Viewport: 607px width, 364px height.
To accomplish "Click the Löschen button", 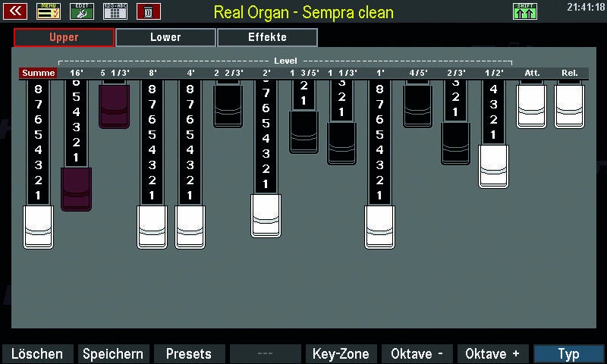I will click(37, 354).
